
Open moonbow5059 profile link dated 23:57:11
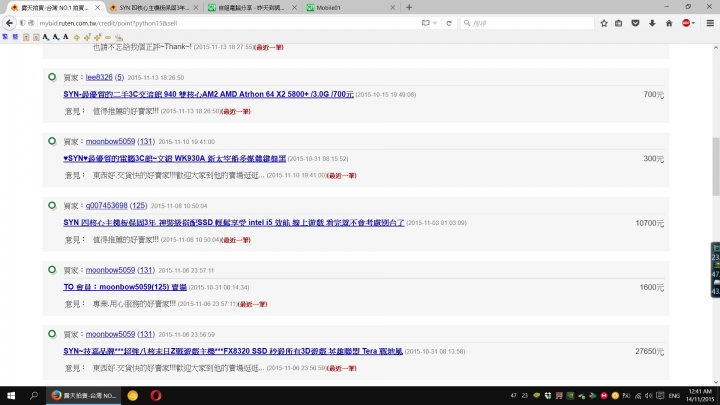(x=110, y=270)
